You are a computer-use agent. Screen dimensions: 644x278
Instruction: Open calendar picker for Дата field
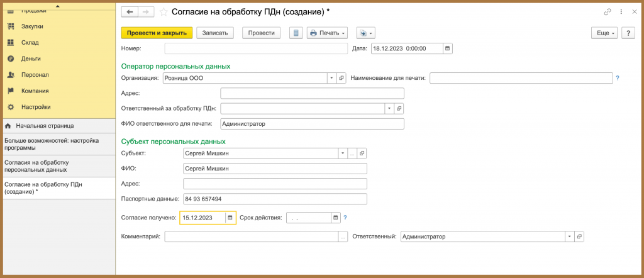click(448, 48)
